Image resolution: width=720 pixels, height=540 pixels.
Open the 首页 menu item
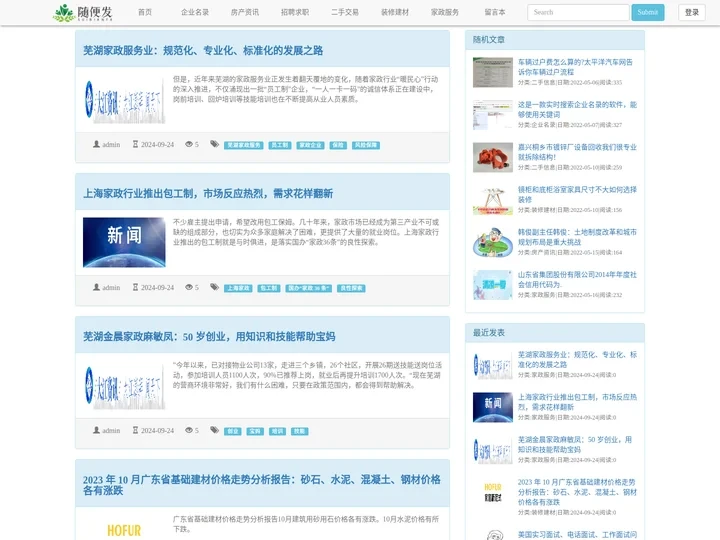point(145,12)
